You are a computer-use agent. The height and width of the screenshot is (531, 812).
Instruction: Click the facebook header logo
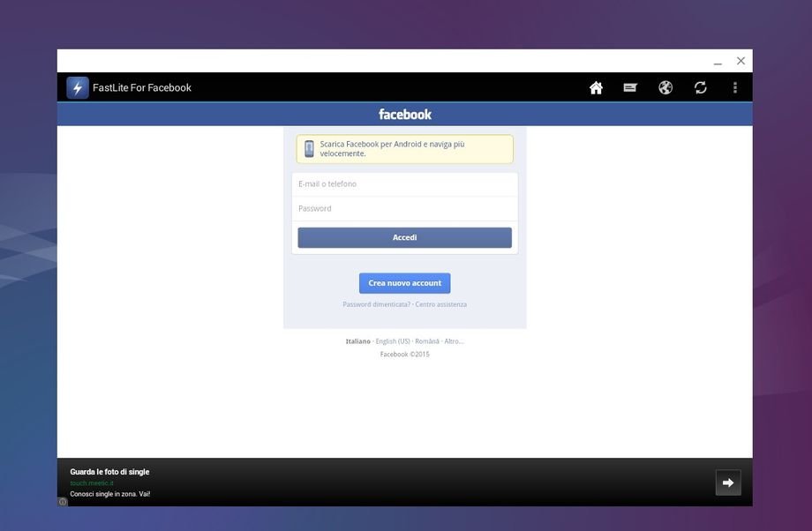[x=404, y=115]
